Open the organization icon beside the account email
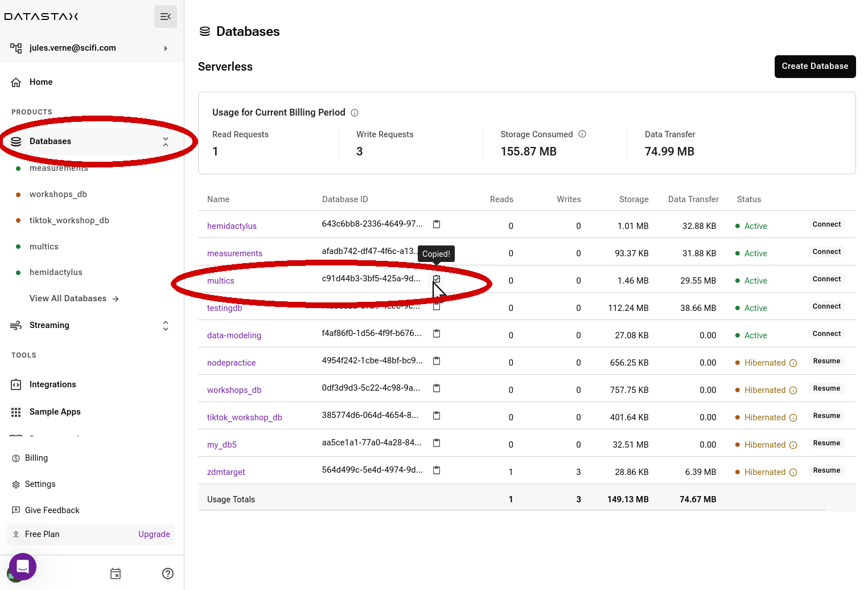This screenshot has width=868, height=590. tap(16, 48)
